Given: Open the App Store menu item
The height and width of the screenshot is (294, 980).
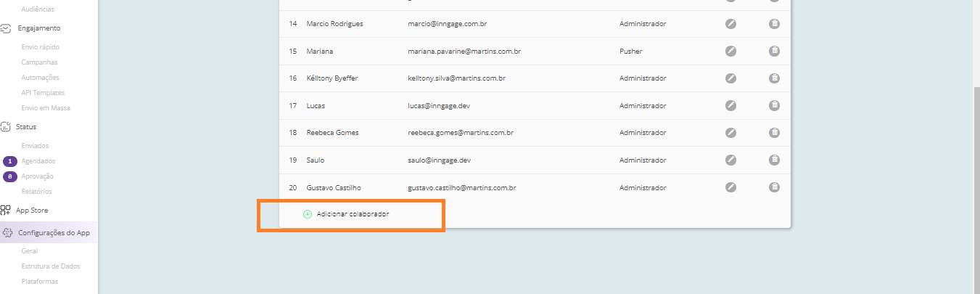Looking at the screenshot, I should click(x=32, y=211).
